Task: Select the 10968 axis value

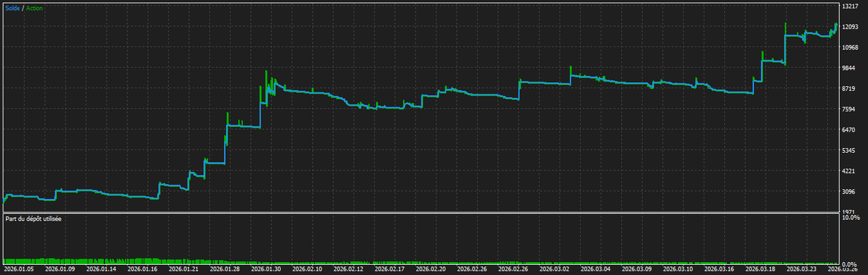Action: coord(852,48)
